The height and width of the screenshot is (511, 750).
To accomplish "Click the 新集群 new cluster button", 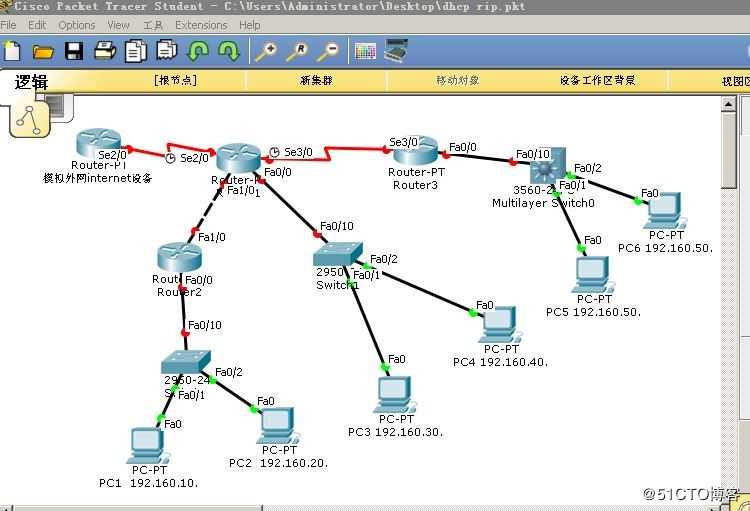I will tap(316, 80).
